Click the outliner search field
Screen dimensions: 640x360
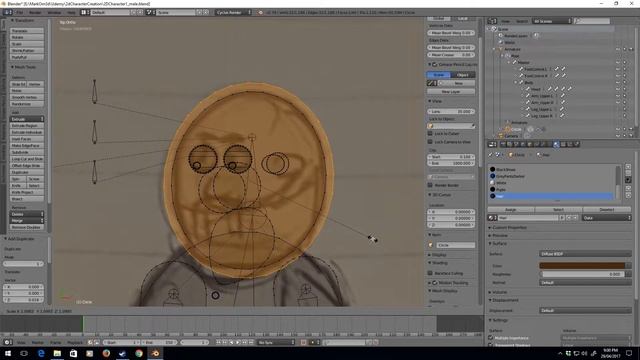(x=592, y=21)
